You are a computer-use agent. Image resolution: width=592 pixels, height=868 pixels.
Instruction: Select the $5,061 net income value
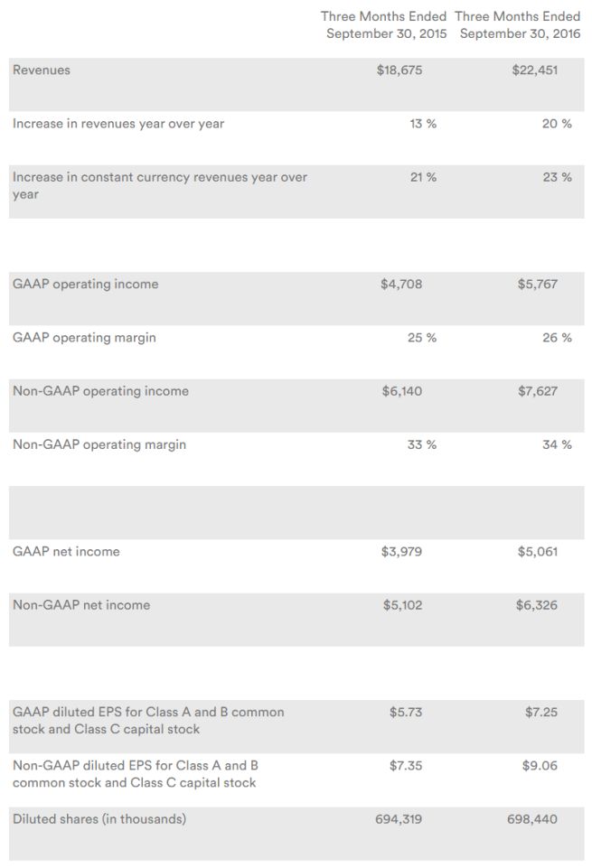point(537,551)
